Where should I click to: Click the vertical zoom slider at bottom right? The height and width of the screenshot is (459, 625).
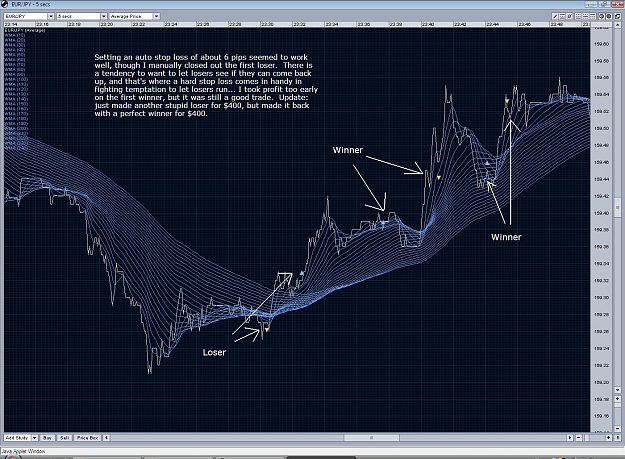618,405
